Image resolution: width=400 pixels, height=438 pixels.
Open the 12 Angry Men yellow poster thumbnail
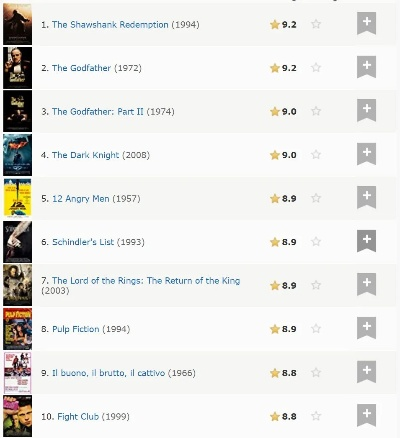click(x=18, y=198)
